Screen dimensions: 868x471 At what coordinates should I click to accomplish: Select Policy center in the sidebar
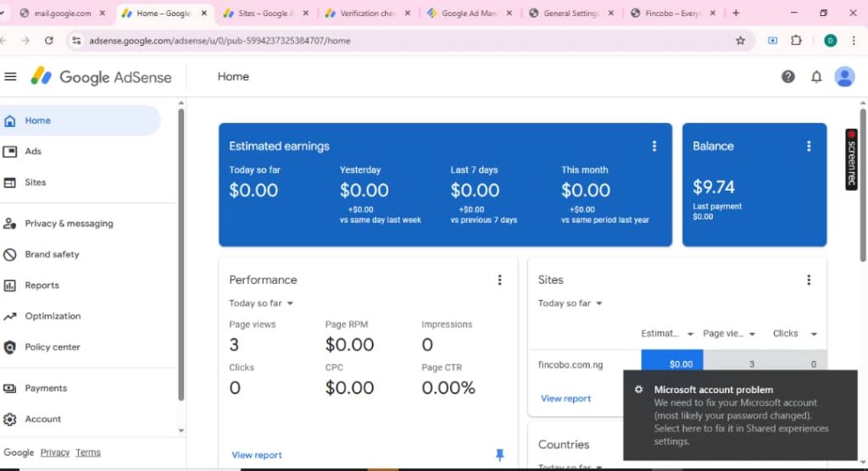[53, 347]
